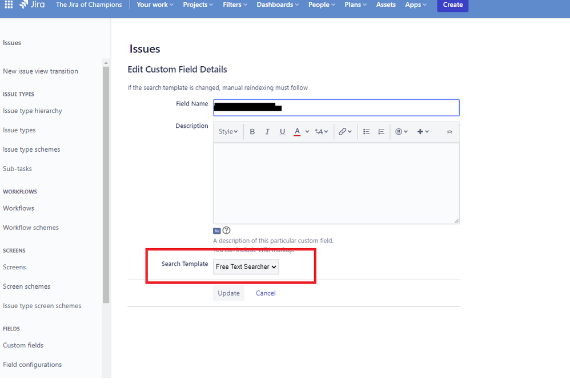Open the Filters menu
The image size is (570, 392).
click(x=235, y=5)
